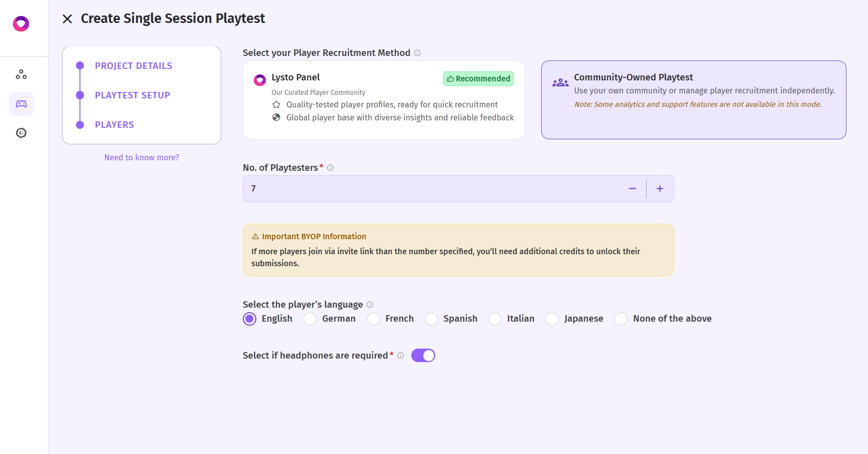Go to the Playtest Setup step

tap(132, 95)
